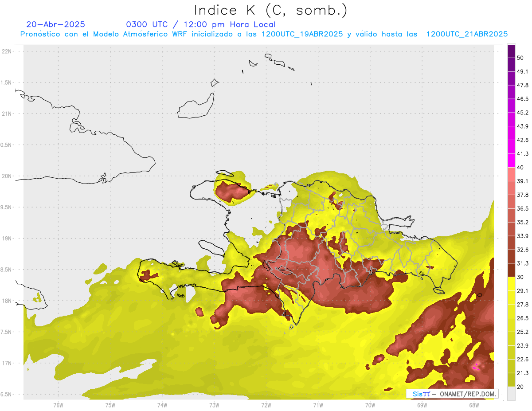
Task: Click the "74W" longitude axis label
Action: click(x=162, y=405)
